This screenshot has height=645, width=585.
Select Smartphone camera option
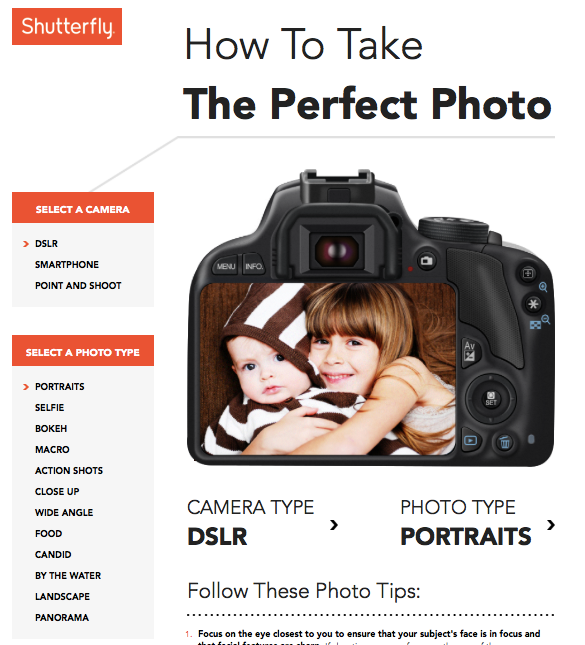[67, 264]
